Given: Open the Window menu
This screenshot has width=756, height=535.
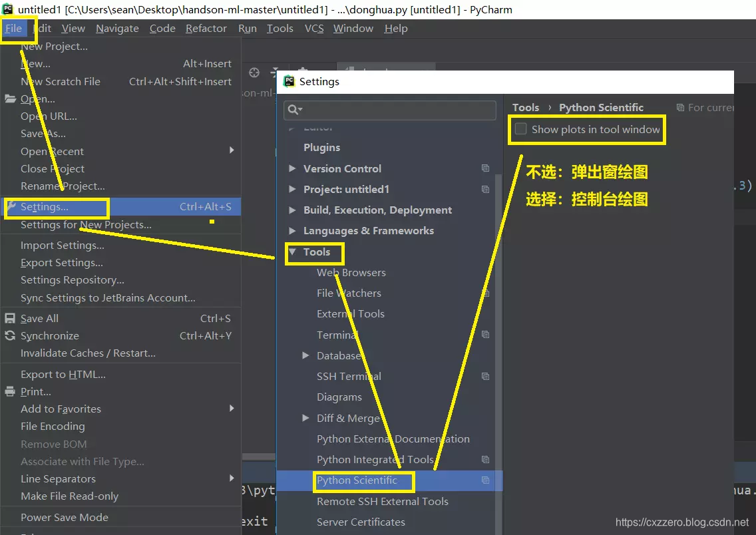Looking at the screenshot, I should [353, 29].
